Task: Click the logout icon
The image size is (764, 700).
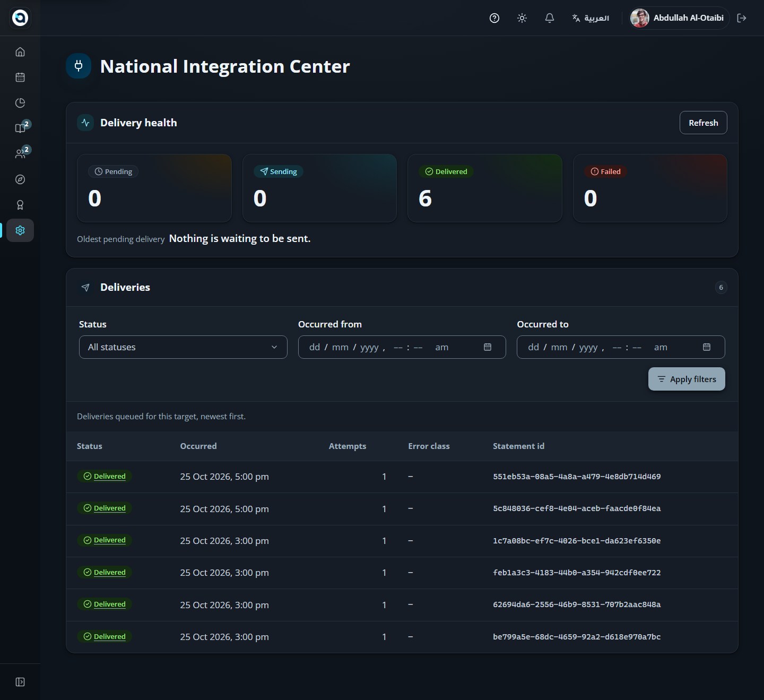Action: 742,18
